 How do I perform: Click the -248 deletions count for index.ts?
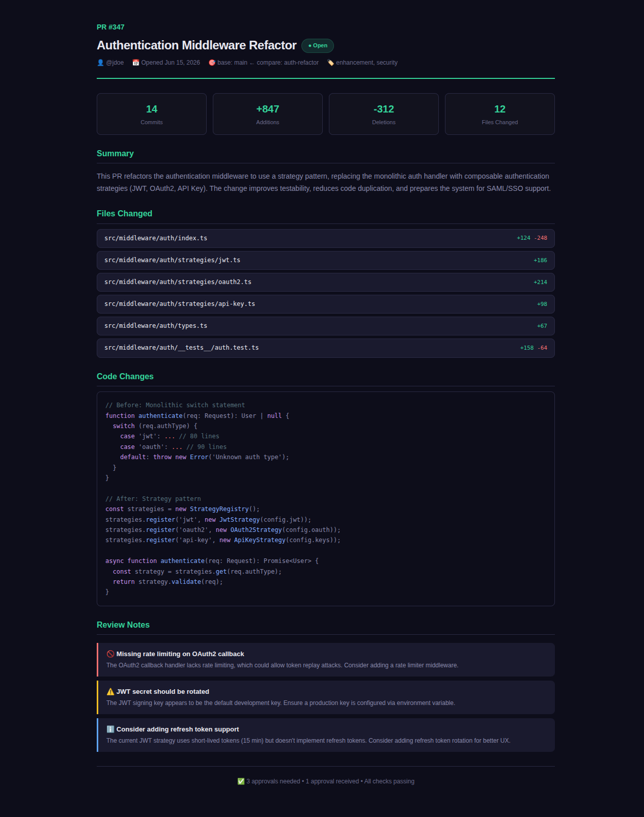541,238
